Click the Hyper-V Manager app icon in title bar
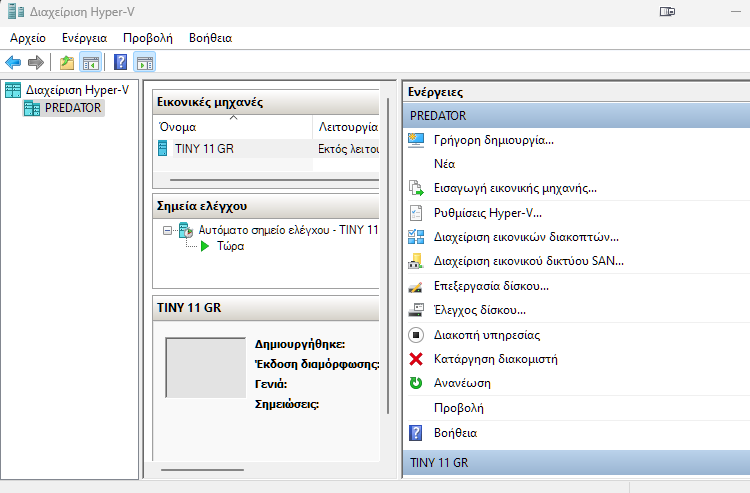The height and width of the screenshot is (493, 750). click(x=16, y=11)
